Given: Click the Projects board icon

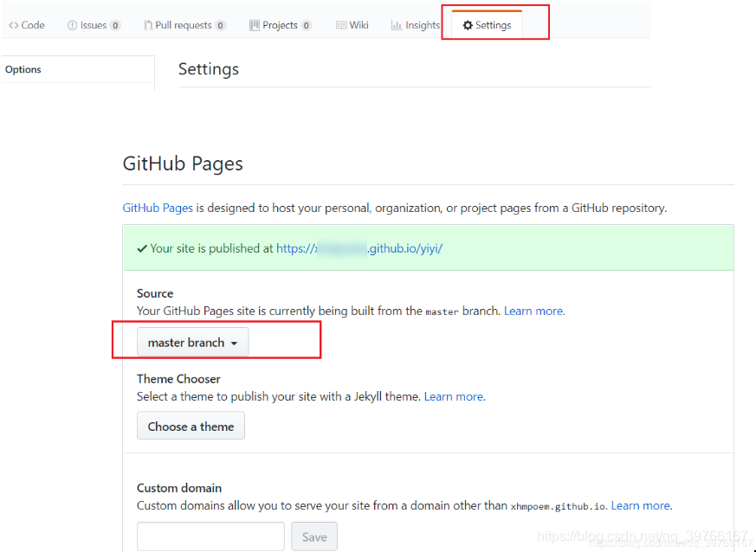Looking at the screenshot, I should (254, 25).
